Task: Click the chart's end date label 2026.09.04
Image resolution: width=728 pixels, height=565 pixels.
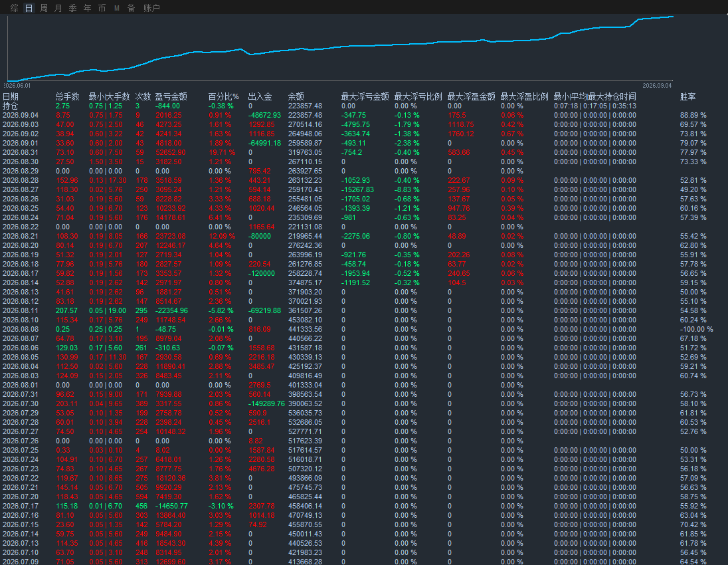Action: [x=657, y=86]
